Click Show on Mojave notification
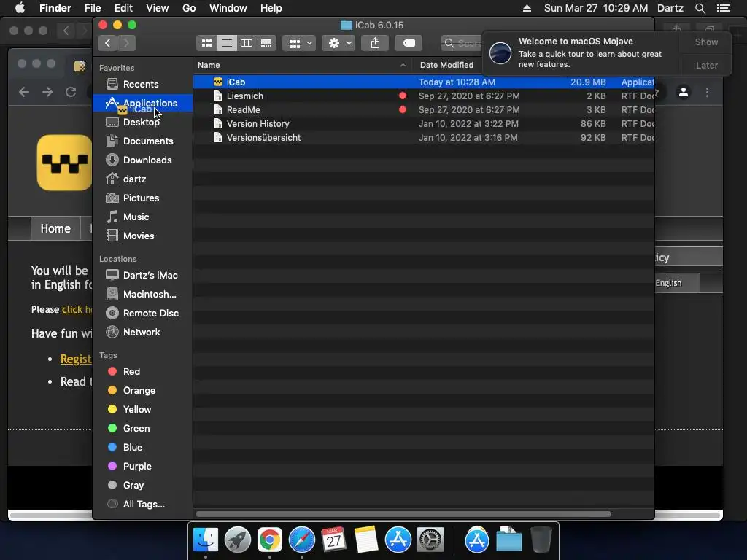 pyautogui.click(x=706, y=42)
